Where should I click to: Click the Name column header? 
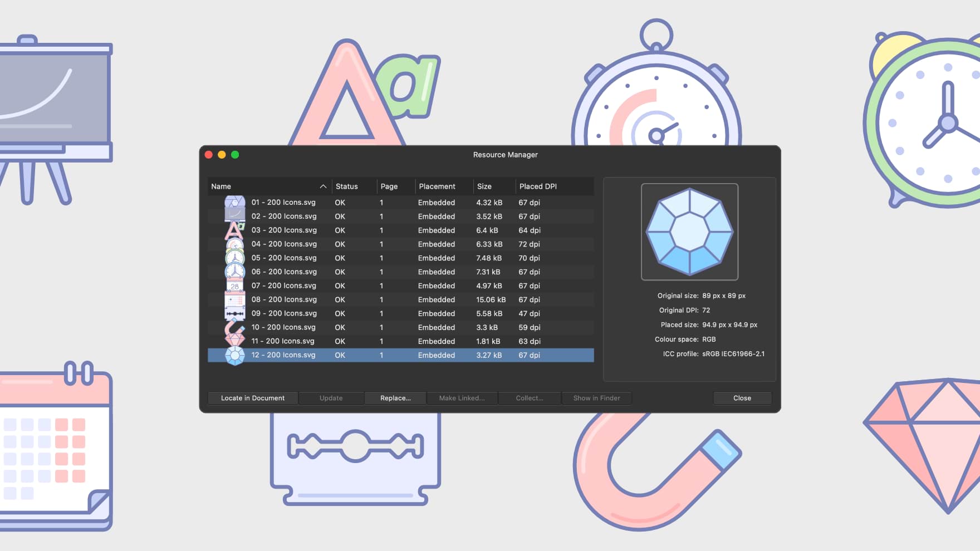[x=269, y=186]
